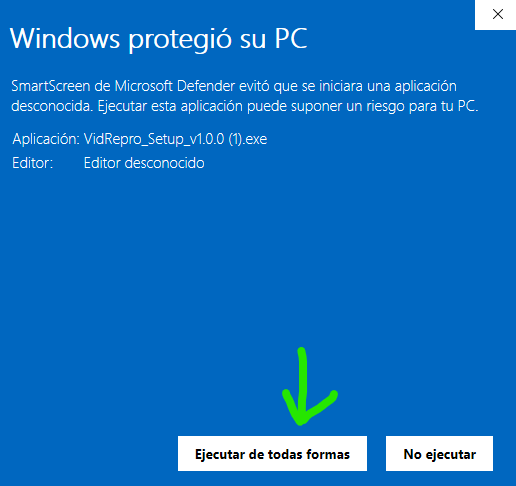Click the green hand-drawn arrow annotation
Image resolution: width=516 pixels, height=486 pixels.
coord(308,387)
